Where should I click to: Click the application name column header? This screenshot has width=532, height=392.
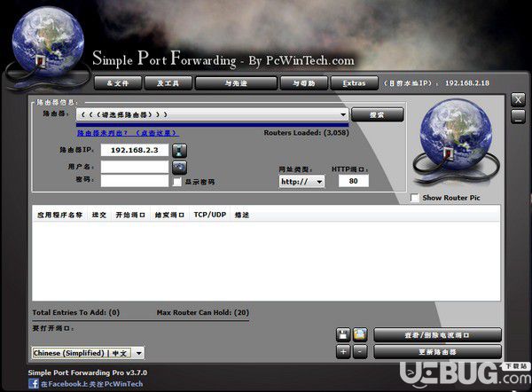(60, 215)
